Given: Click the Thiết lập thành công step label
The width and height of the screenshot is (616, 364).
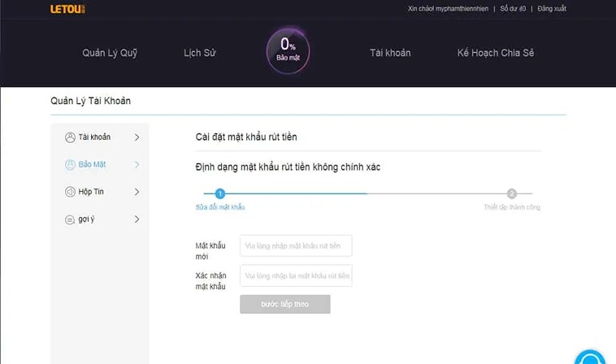Looking at the screenshot, I should click(x=512, y=207).
